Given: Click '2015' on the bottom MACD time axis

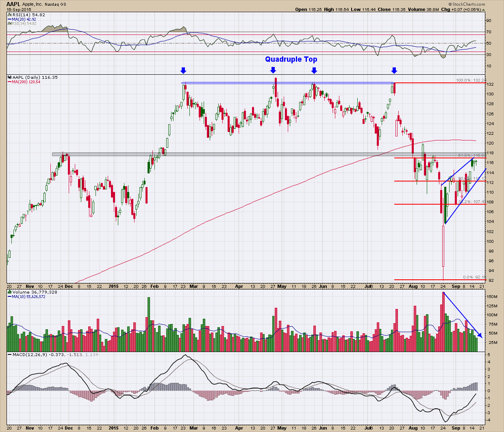Looking at the screenshot, I should [114, 428].
